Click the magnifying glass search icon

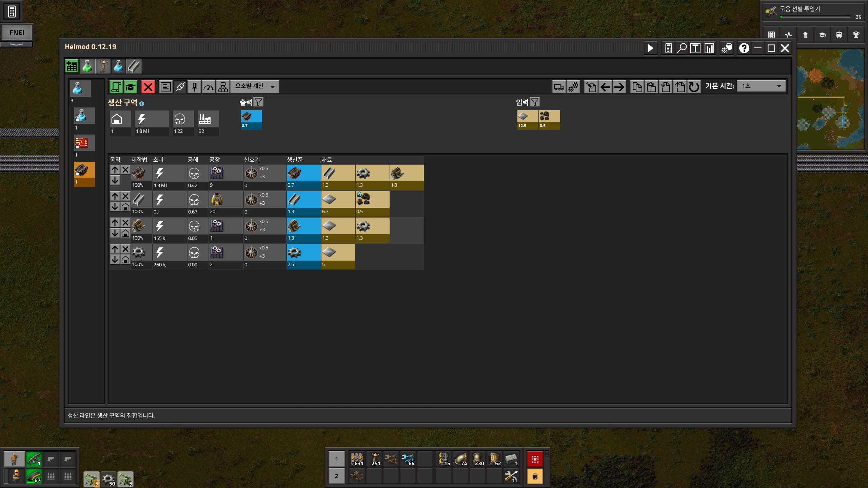(682, 48)
